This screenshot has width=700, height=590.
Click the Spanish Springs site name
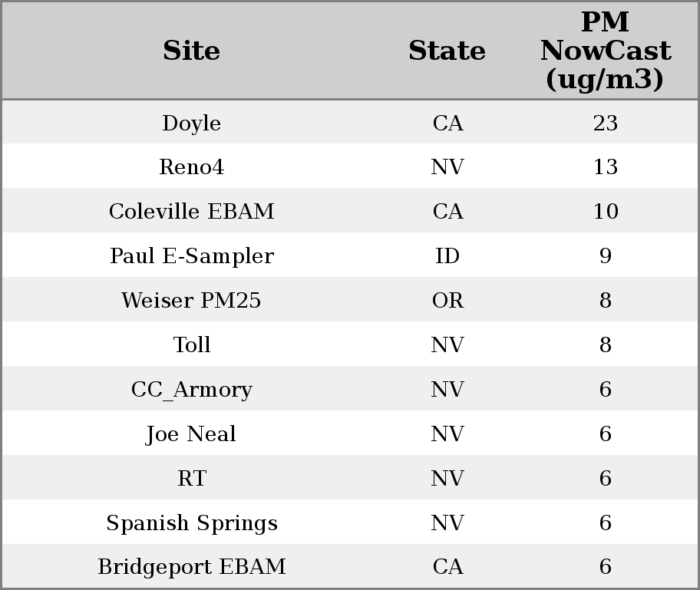click(192, 523)
